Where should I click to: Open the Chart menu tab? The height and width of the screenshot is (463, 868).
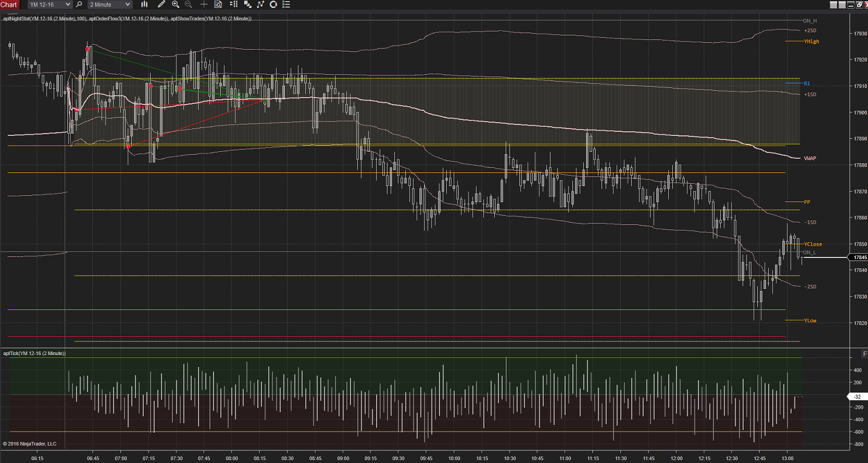click(x=9, y=5)
